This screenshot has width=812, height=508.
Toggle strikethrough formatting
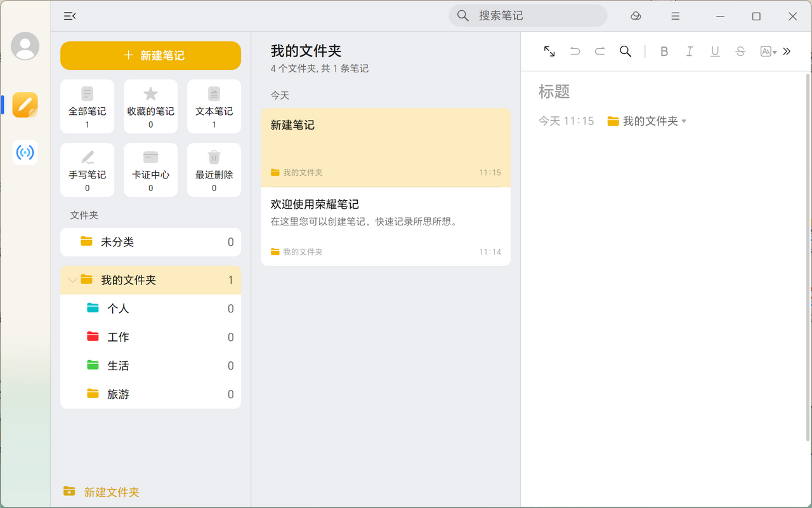pyautogui.click(x=740, y=51)
